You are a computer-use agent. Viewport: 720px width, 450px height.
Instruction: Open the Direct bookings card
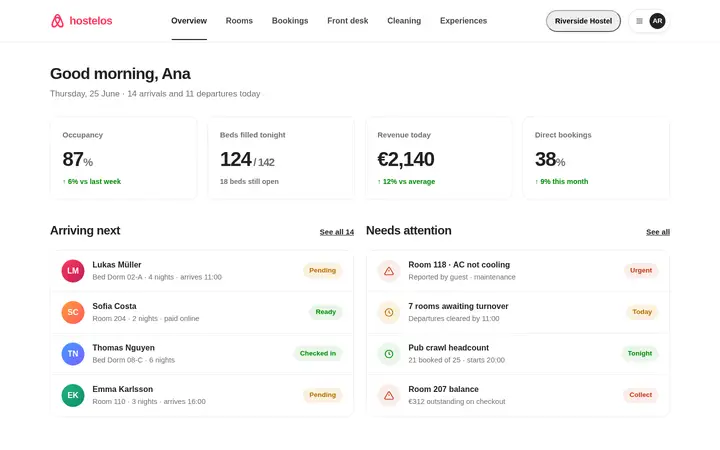pyautogui.click(x=596, y=158)
